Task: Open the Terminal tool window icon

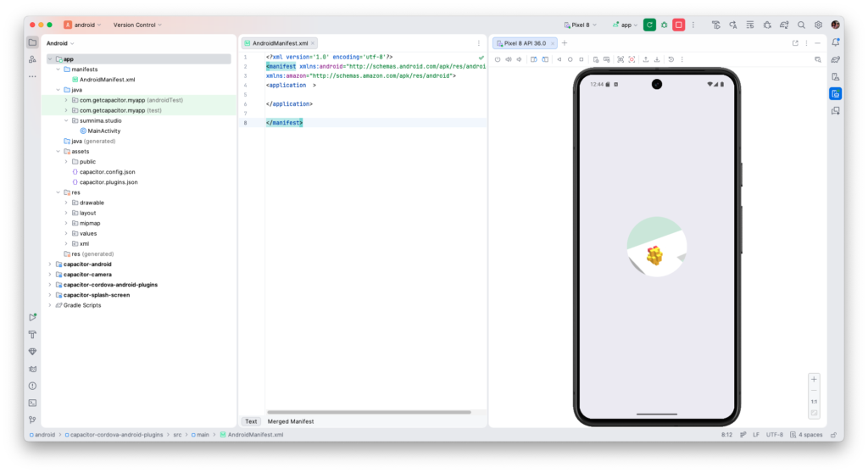Action: point(32,403)
